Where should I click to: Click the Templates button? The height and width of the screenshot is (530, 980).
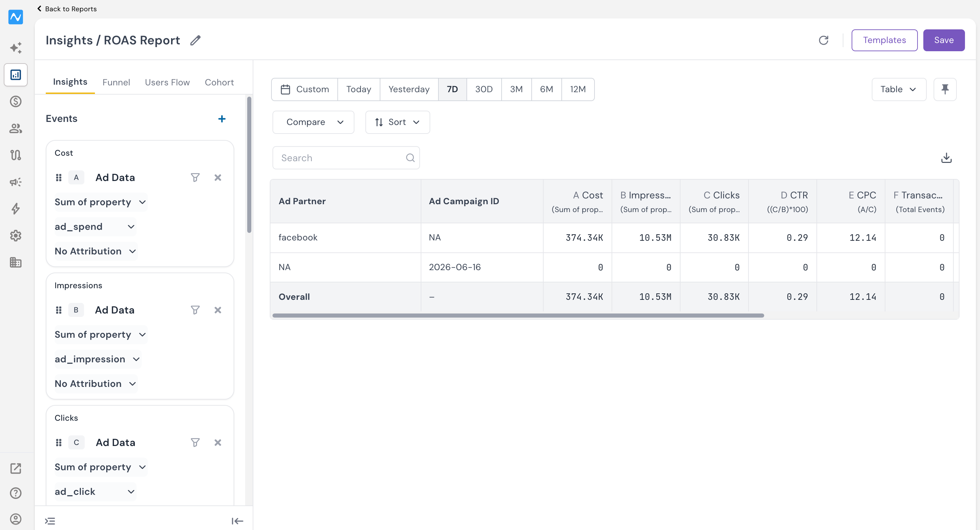(x=884, y=40)
